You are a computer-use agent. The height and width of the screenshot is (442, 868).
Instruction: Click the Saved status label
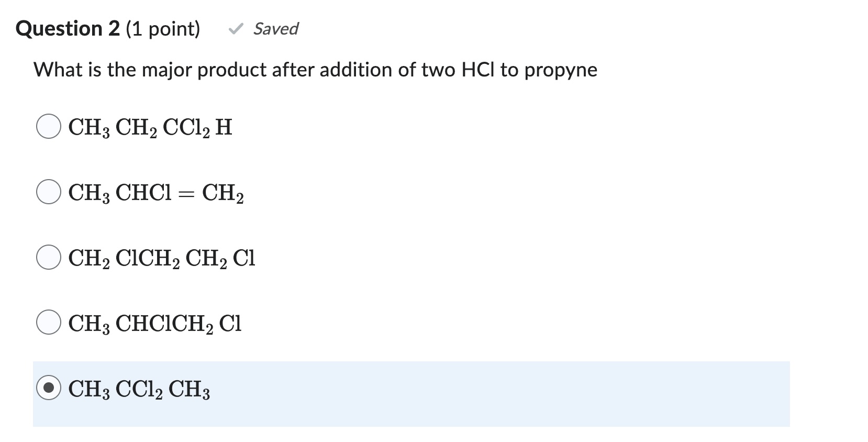point(275,29)
